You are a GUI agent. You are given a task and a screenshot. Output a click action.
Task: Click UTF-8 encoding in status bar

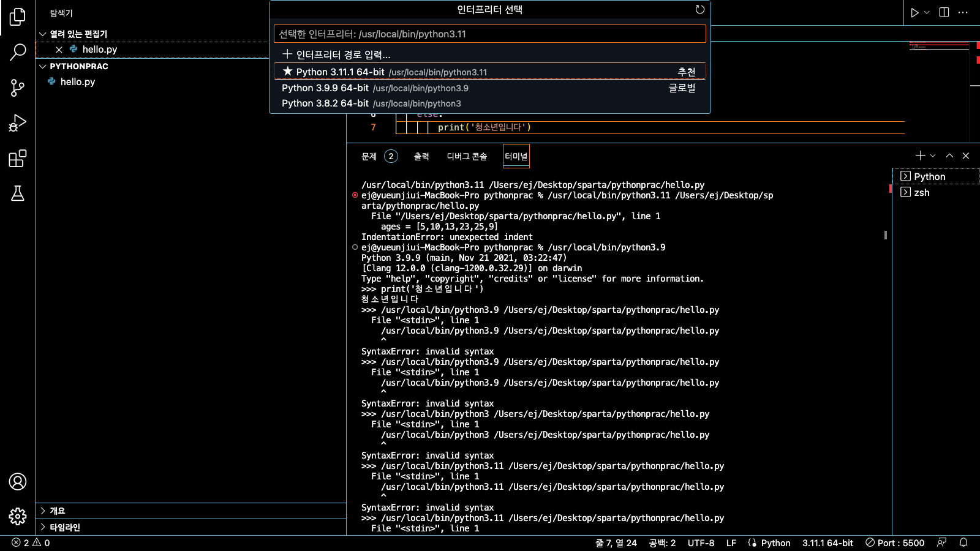coord(701,542)
